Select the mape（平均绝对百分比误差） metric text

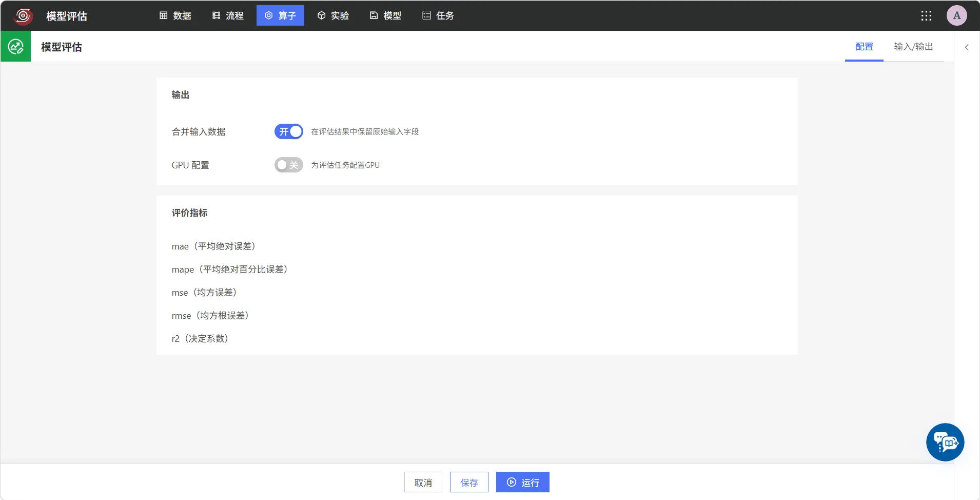(230, 270)
